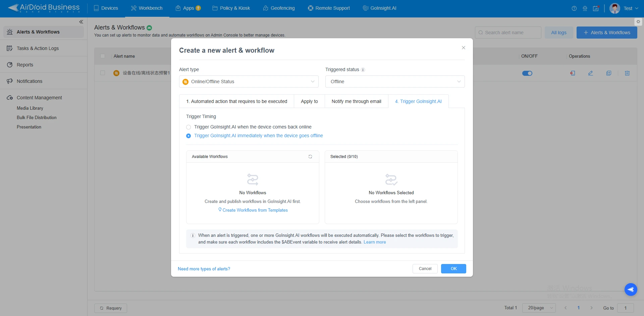Viewport: 644px width, 316px height.
Task: Click the first red-marked operations icon in the alert row
Action: pos(573,73)
